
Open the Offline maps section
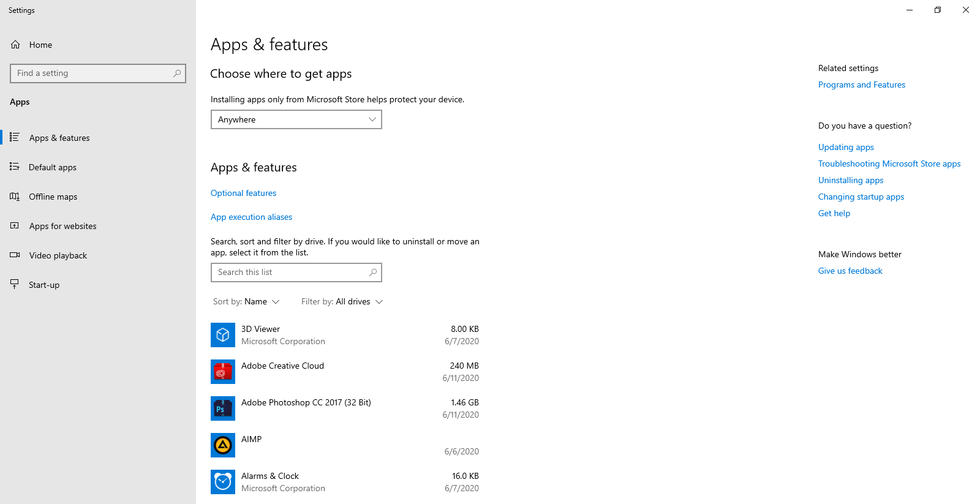click(53, 197)
